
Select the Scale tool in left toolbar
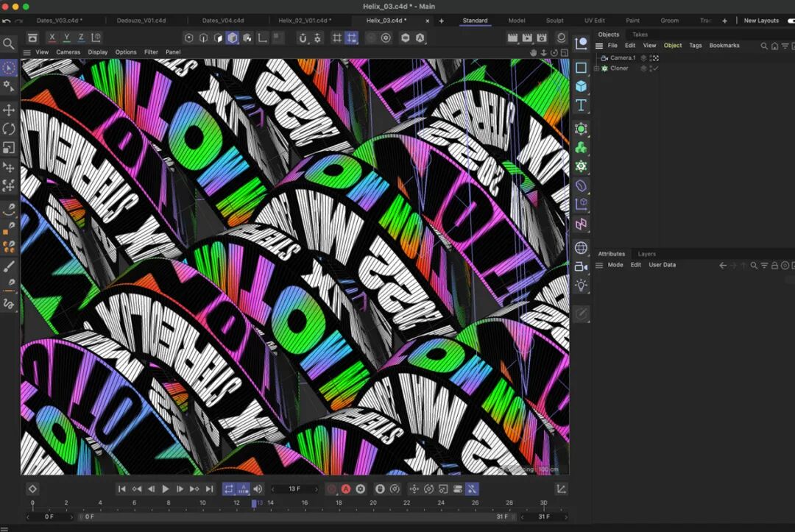pos(9,147)
